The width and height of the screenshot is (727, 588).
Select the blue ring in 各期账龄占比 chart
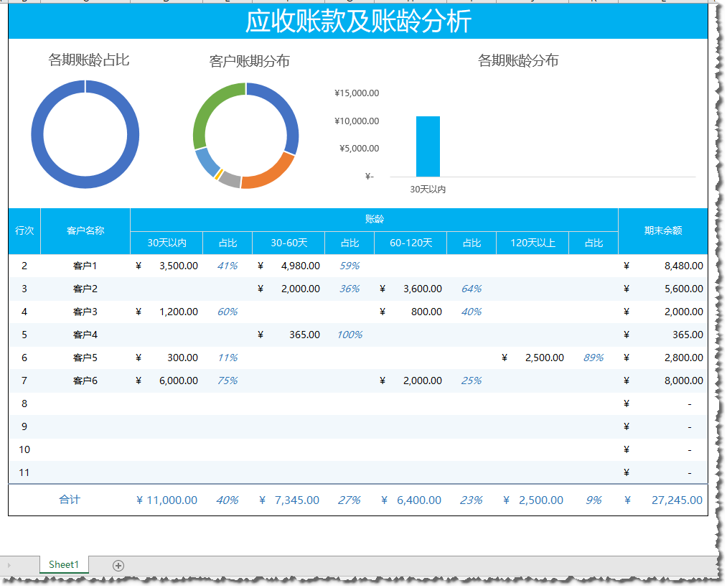pyautogui.click(x=37, y=135)
